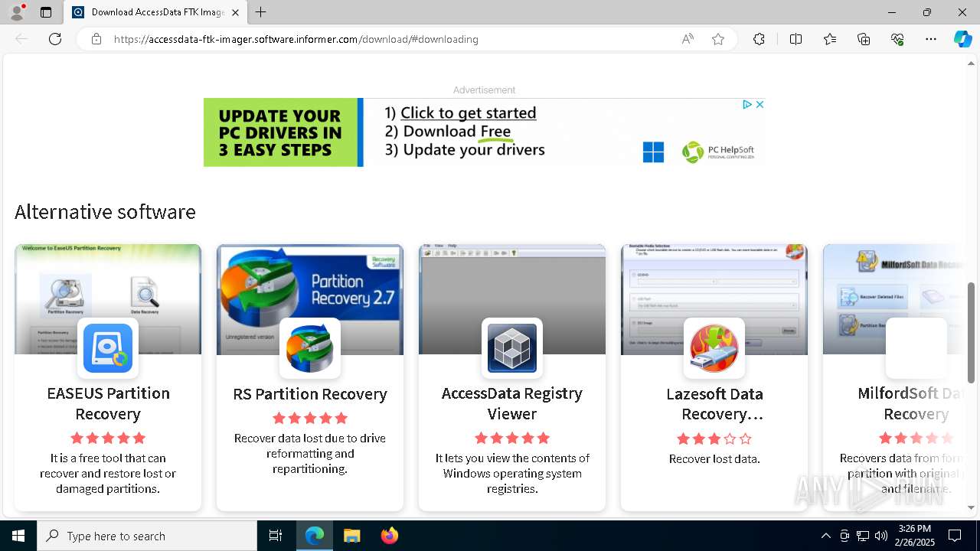
Task: Open MilfordSoft Data Recovery title link
Action: tap(911, 404)
